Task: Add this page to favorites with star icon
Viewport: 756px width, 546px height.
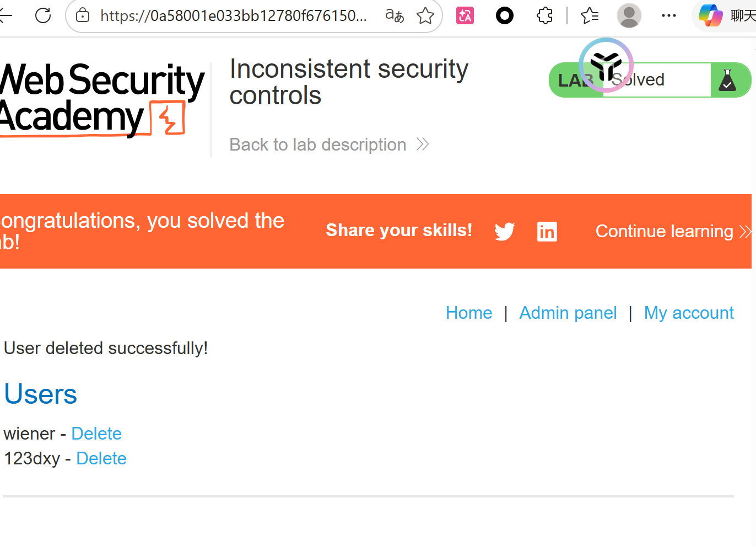Action: tap(425, 15)
